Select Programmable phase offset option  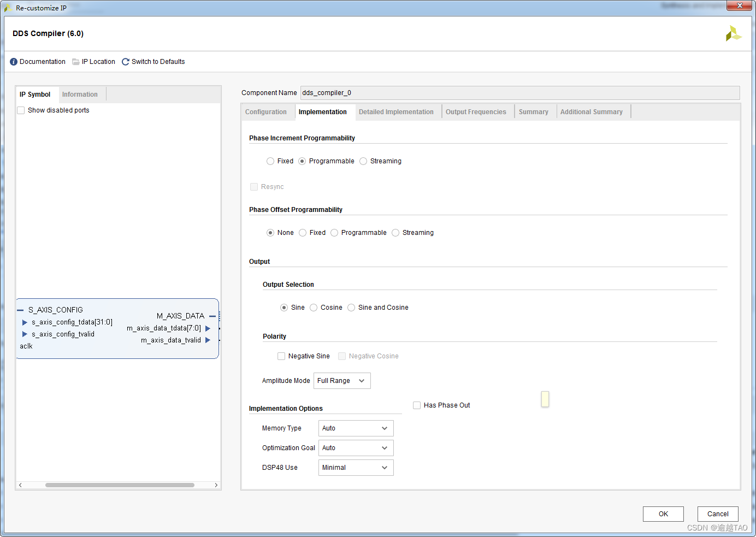pos(334,233)
